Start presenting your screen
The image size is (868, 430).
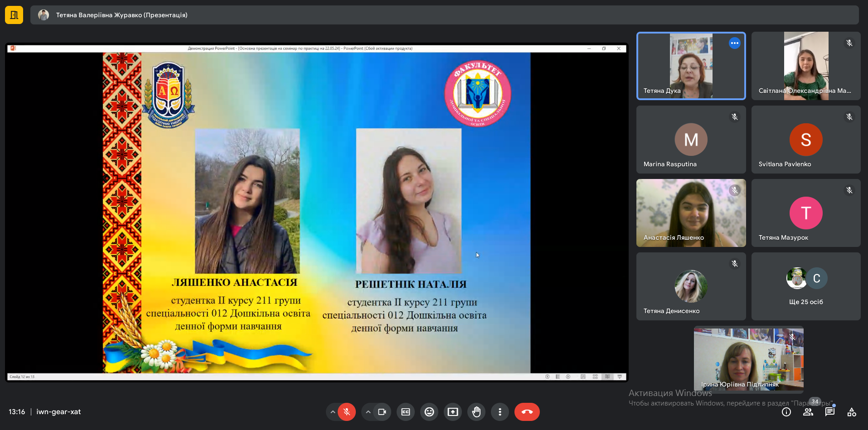pyautogui.click(x=453, y=412)
